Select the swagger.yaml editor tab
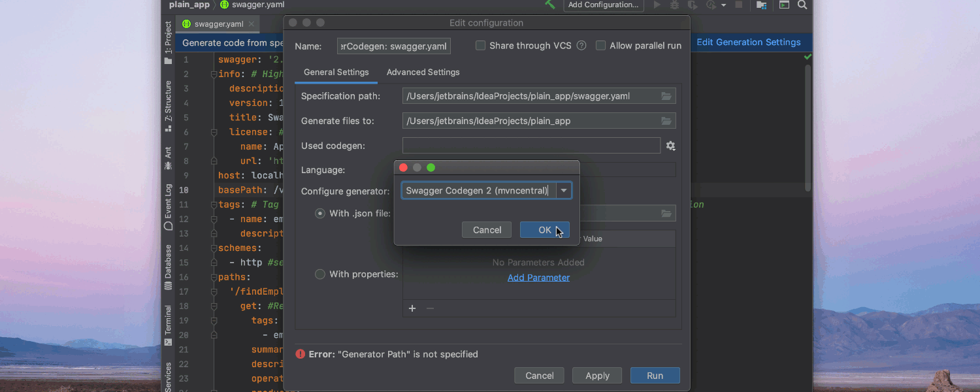This screenshot has height=392, width=980. coord(218,24)
